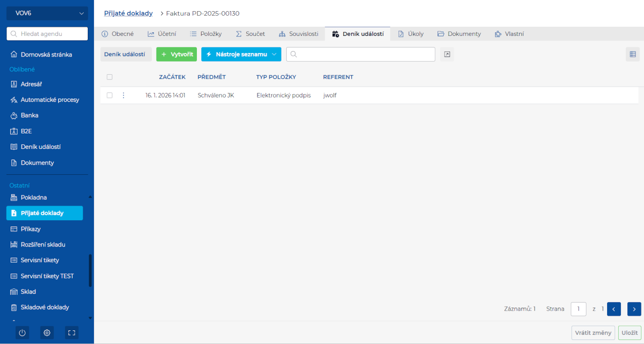This screenshot has width=644, height=344.
Task: Open Banka in the sidebar
Action: 29,116
